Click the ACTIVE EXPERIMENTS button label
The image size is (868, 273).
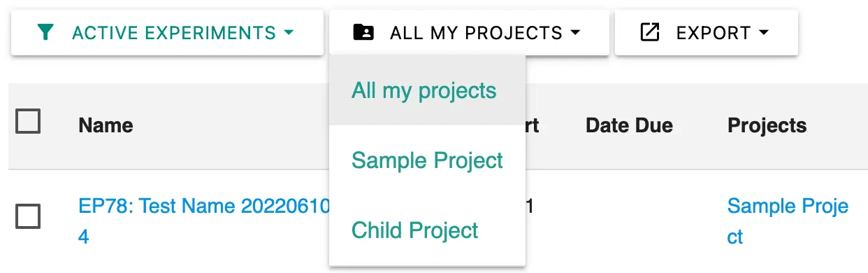(174, 33)
